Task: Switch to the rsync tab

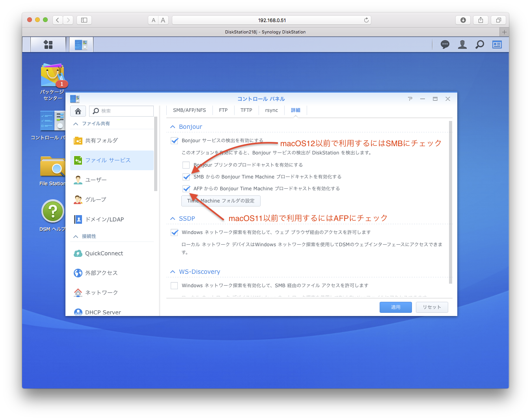Action: click(x=271, y=110)
